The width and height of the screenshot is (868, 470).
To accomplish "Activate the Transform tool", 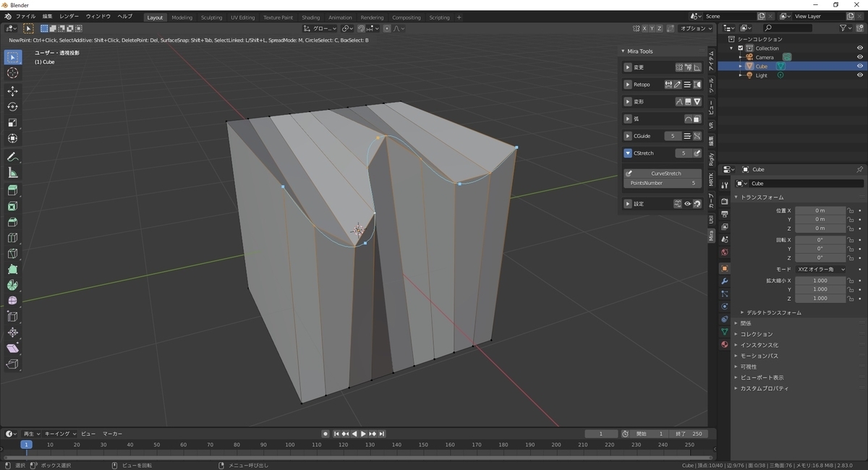I will click(12, 139).
